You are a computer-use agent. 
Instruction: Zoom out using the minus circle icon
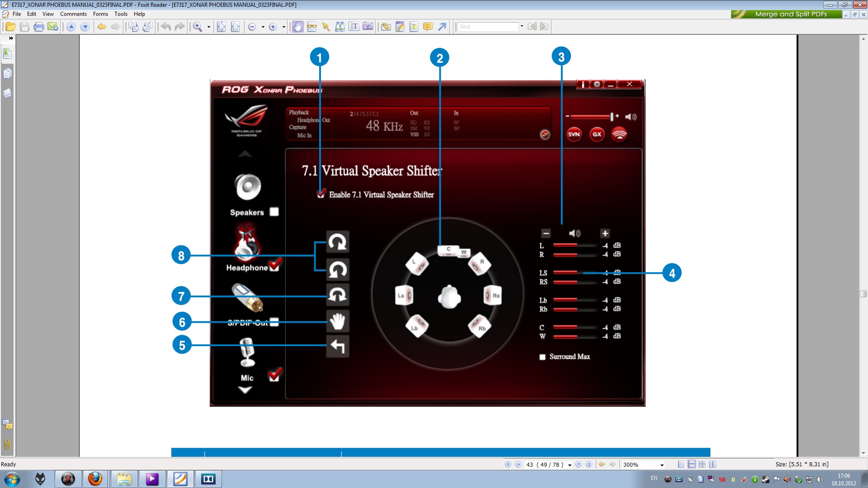(x=252, y=27)
